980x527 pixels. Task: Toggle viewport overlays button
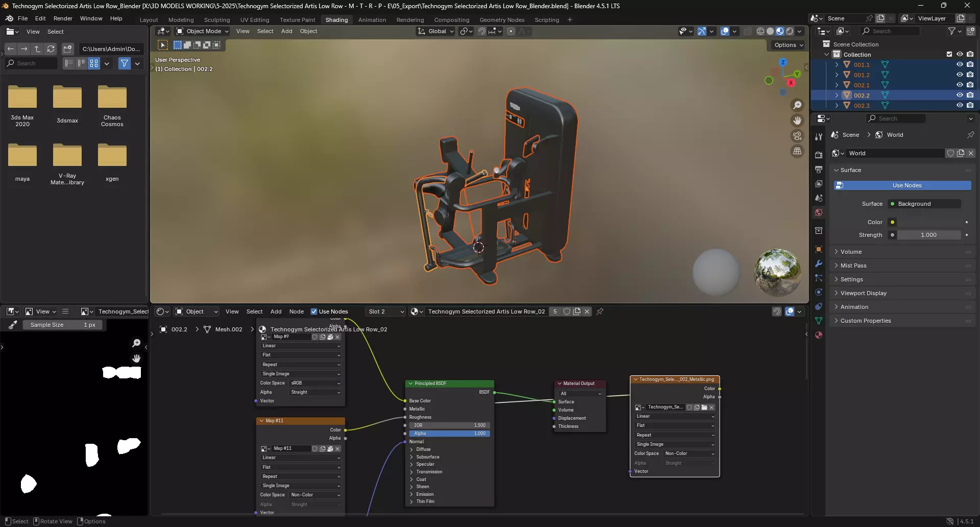tap(725, 31)
